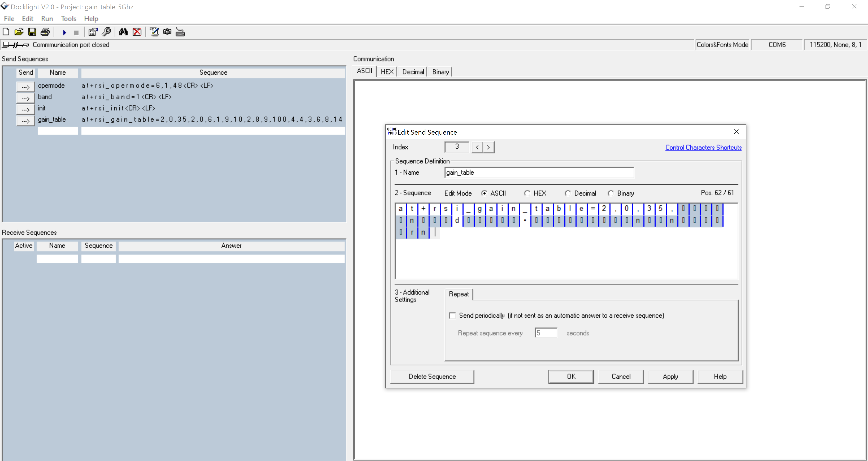The height and width of the screenshot is (461, 868).
Task: Clear the communication window with the red X icon
Action: coord(137,32)
